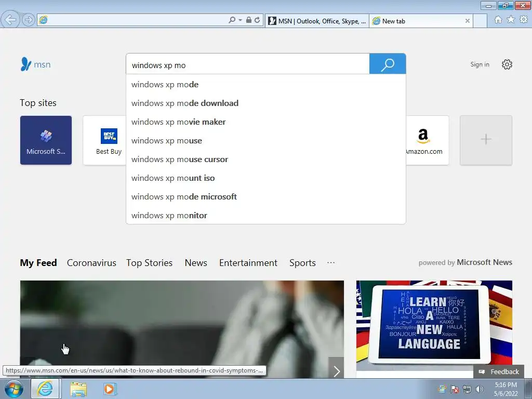Screen dimensions: 532x399
Task: Click the browser Back arrow button
Action: (x=10, y=20)
